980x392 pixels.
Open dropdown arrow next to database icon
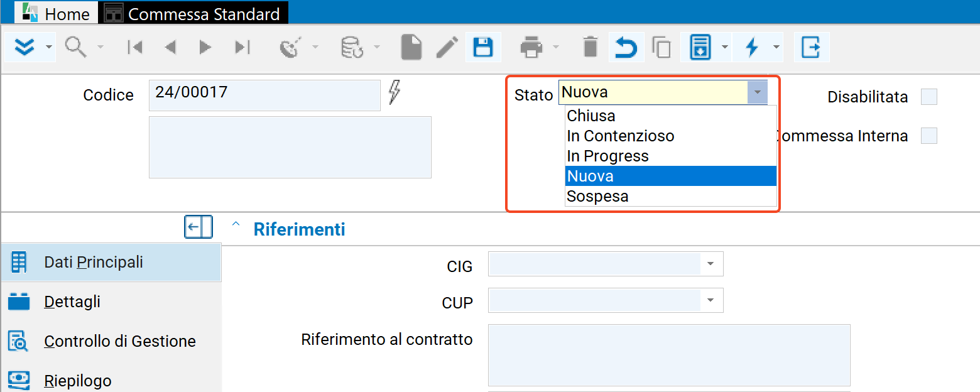(376, 47)
